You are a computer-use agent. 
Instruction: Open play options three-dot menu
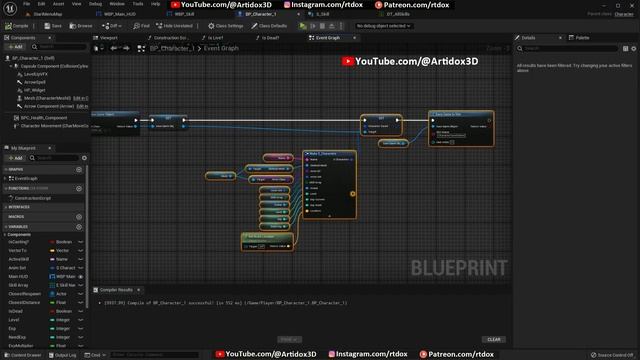click(x=341, y=26)
